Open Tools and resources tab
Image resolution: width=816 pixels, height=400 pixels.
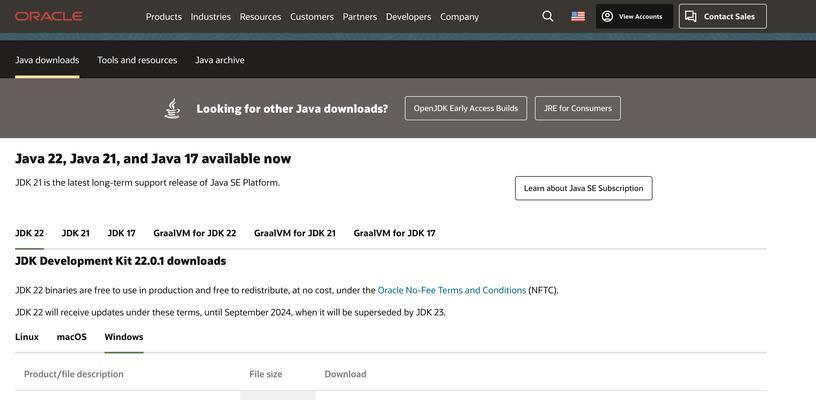click(137, 60)
